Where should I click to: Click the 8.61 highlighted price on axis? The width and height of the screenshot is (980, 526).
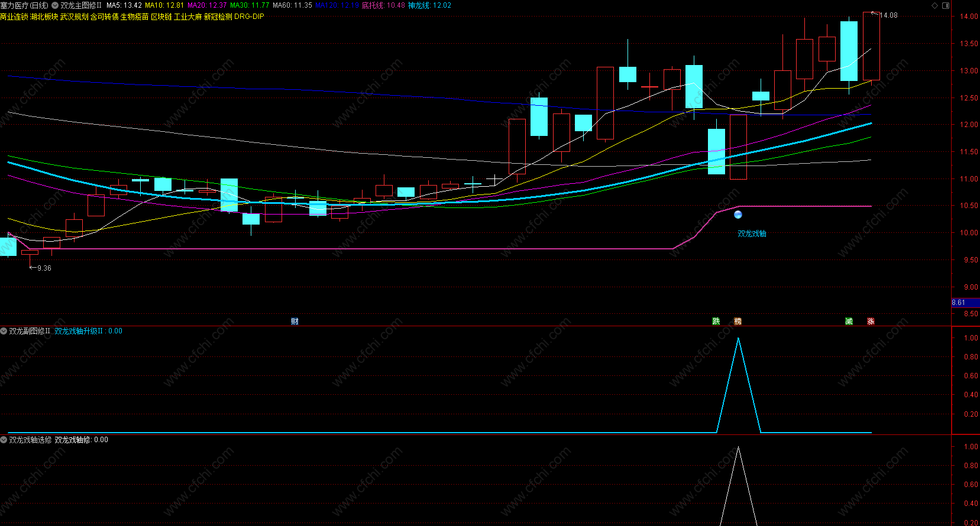[965, 303]
